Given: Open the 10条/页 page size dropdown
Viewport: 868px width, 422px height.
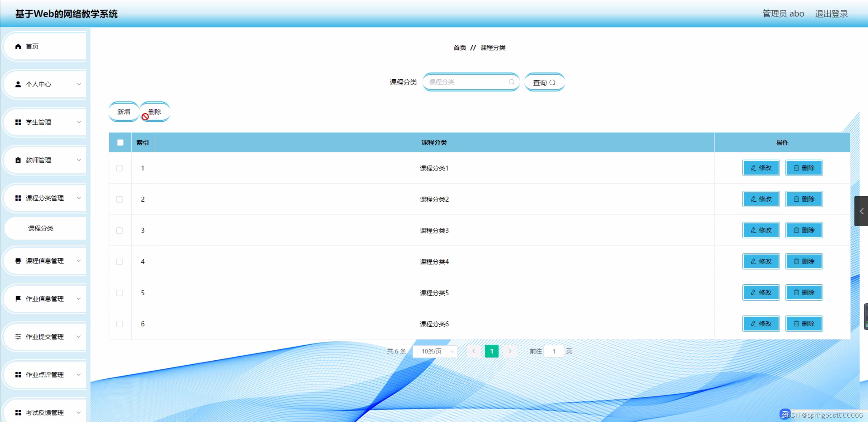Looking at the screenshot, I should [435, 351].
